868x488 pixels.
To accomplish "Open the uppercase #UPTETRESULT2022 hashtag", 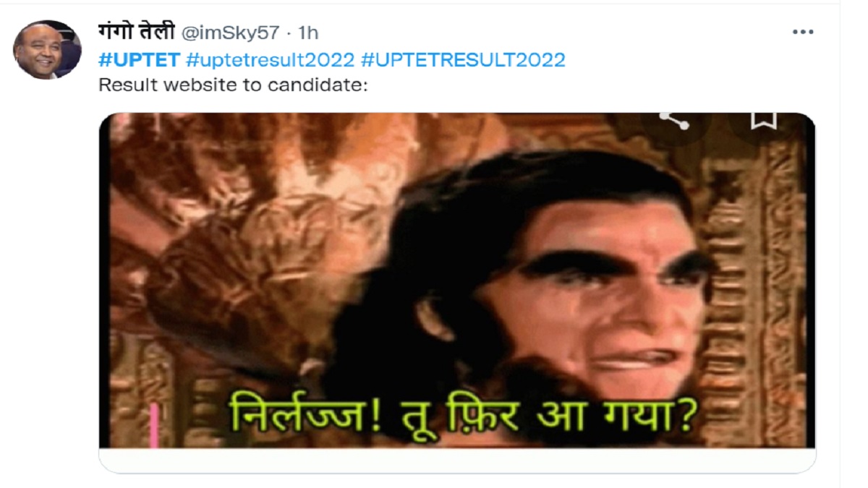I will pos(462,59).
